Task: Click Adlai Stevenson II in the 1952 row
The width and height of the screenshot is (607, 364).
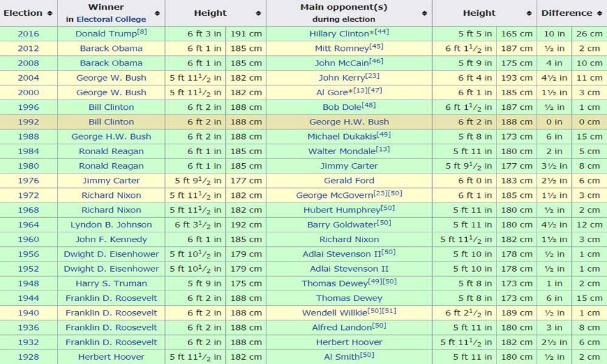Action: pos(349,269)
